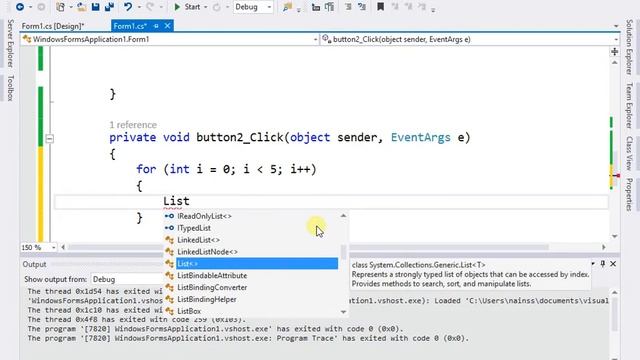Toggle the pin on the Form1.cs tab
The height and width of the screenshot is (360, 640).
(156, 26)
